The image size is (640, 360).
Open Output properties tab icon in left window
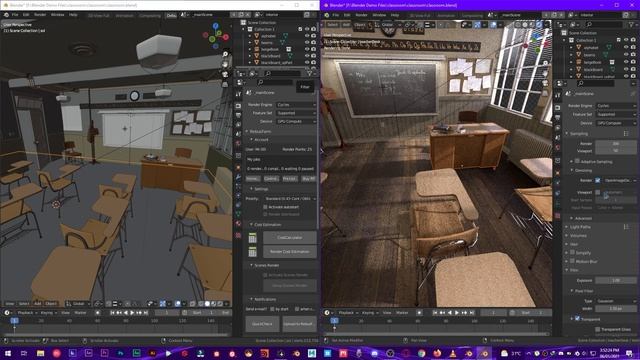(239, 115)
